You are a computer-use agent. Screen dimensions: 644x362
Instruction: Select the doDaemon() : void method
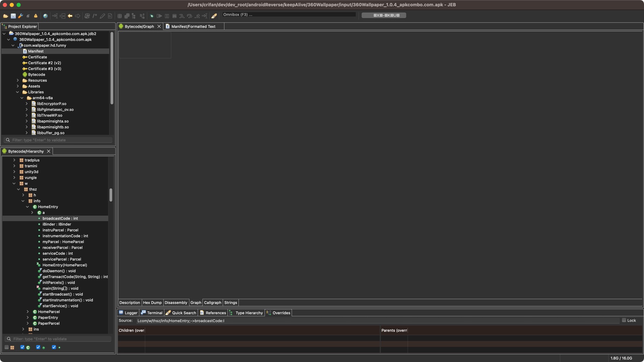tap(59, 271)
